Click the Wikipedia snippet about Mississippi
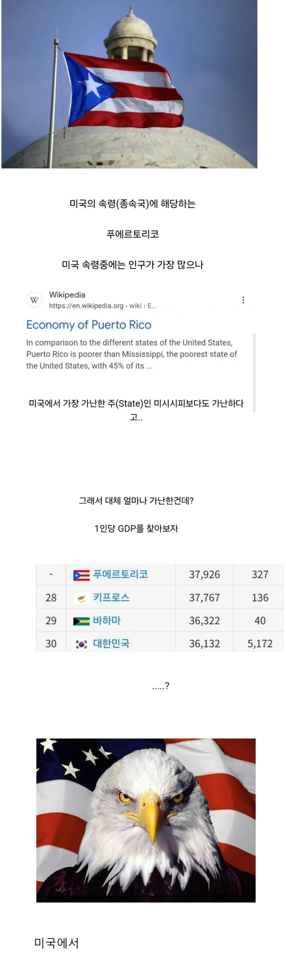Image resolution: width=286 pixels, height=980 pixels. coord(132,354)
